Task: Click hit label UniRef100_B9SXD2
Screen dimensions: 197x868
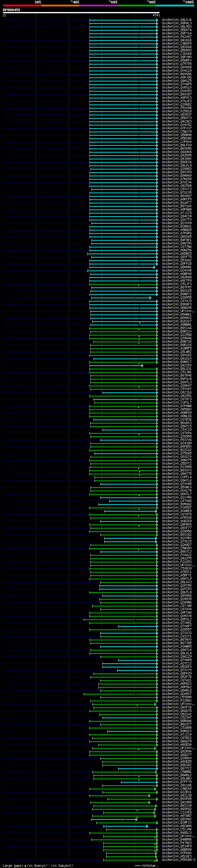Action: 177,535
